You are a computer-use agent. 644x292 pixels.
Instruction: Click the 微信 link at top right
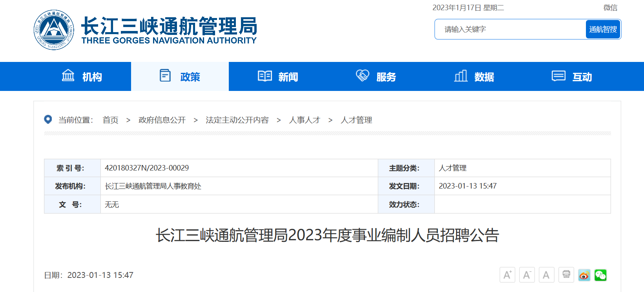[x=610, y=7]
